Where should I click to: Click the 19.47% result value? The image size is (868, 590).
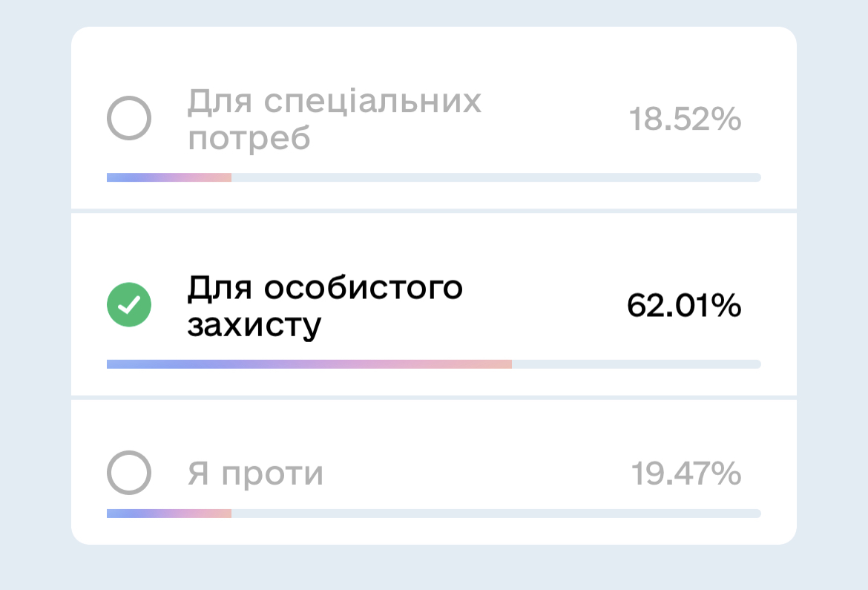pos(685,473)
